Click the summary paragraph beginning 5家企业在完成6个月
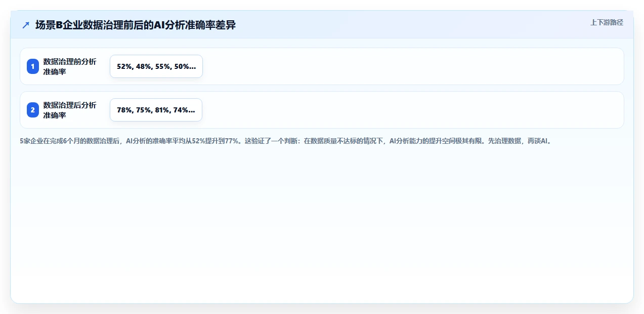644x314 pixels. 287,141
